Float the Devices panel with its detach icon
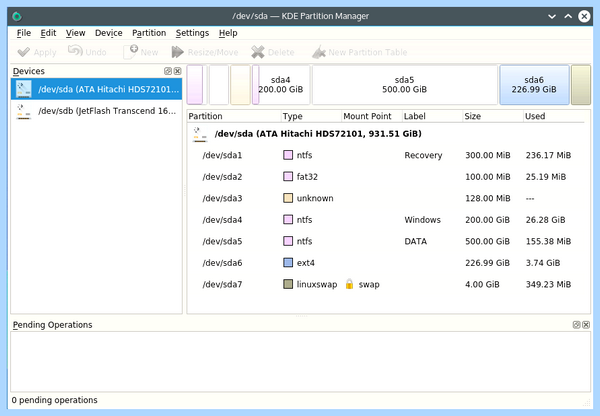This screenshot has width=600, height=416. 168,71
